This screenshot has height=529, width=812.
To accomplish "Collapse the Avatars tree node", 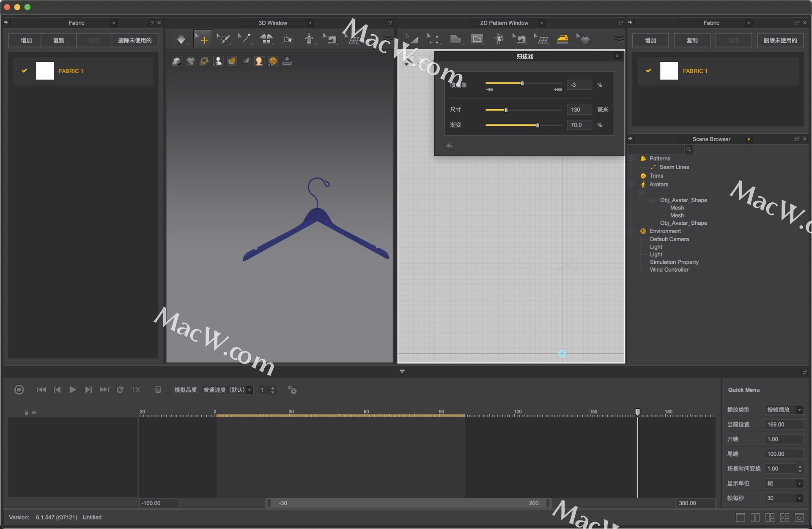I will [631, 185].
